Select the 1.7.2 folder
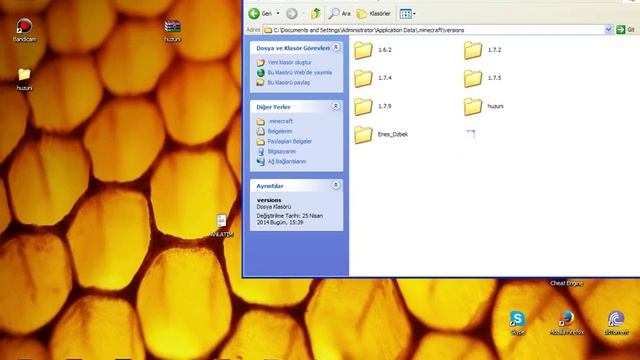Image resolution: width=640 pixels, height=360 pixels. point(482,50)
